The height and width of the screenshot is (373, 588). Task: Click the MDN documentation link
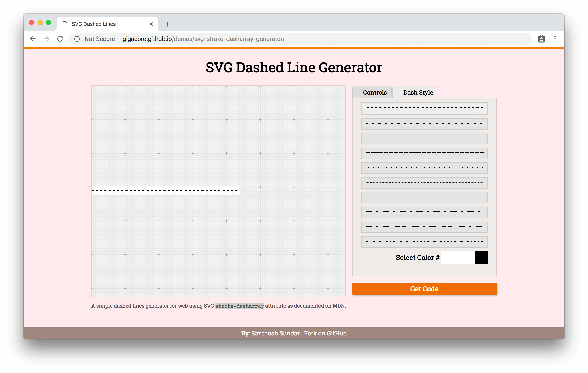339,306
